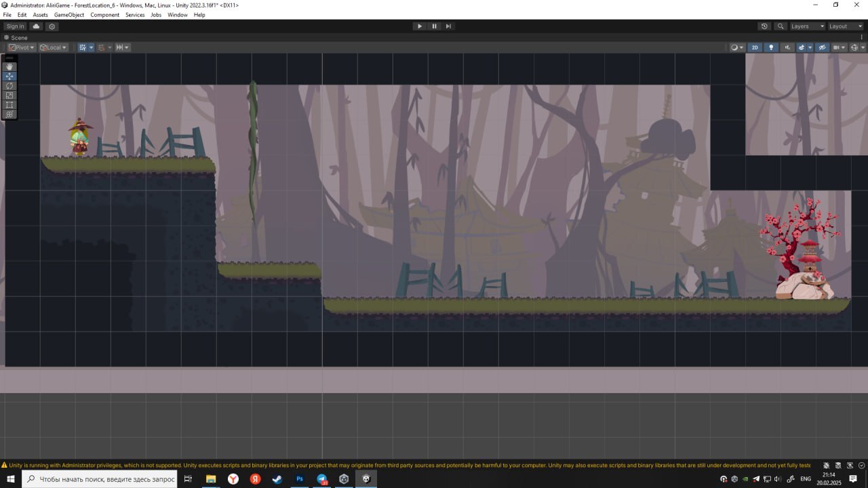Click the Windows taskbar search field
Image resolution: width=868 pixels, height=488 pixels.
pyautogui.click(x=102, y=479)
